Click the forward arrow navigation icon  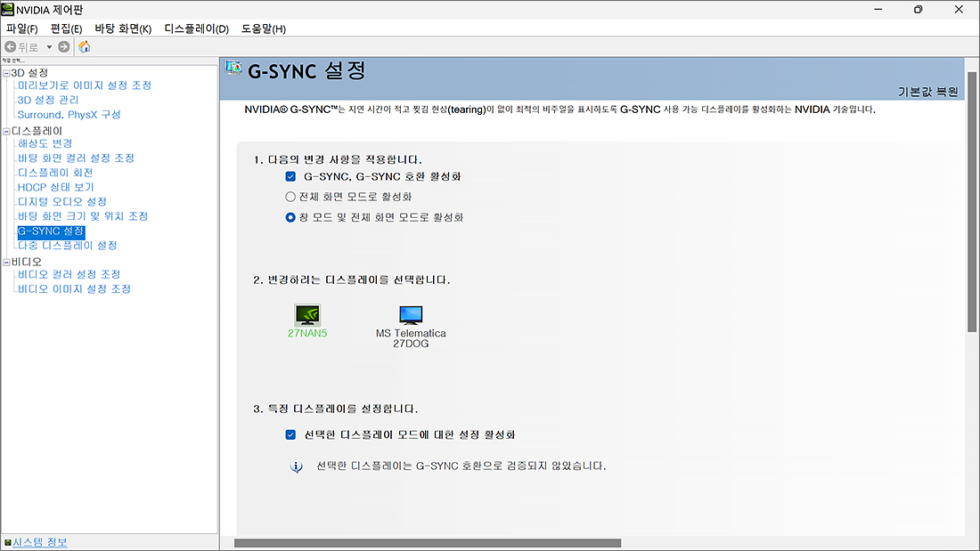tap(64, 46)
